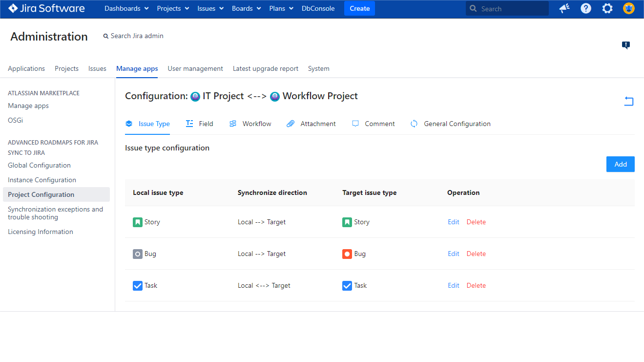Delete the Story issue type mapping

click(x=476, y=222)
